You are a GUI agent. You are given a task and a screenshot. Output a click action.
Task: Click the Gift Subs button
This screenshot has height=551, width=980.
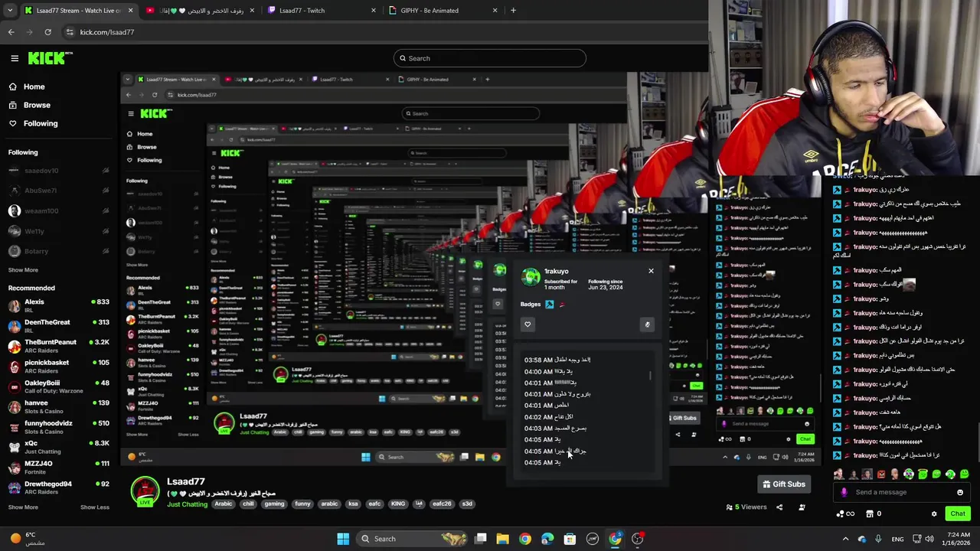(x=783, y=484)
